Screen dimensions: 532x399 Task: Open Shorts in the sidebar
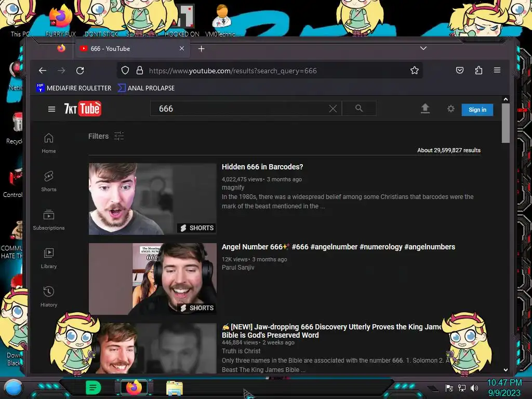tap(49, 181)
